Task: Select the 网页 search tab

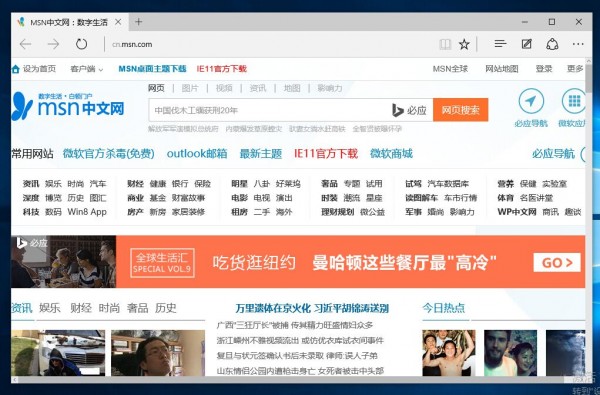Action: click(156, 88)
